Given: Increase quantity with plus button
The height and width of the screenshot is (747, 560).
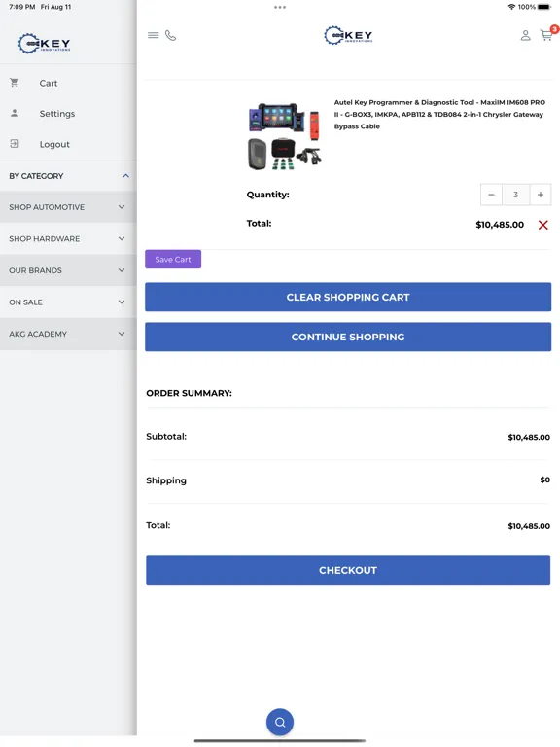Looking at the screenshot, I should click(x=540, y=195).
